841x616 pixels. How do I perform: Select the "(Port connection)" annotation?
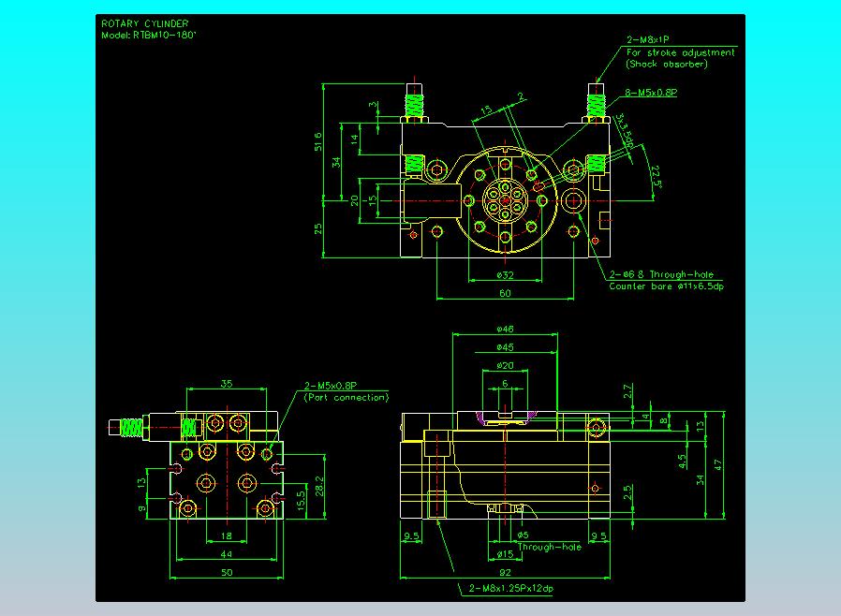(346, 398)
